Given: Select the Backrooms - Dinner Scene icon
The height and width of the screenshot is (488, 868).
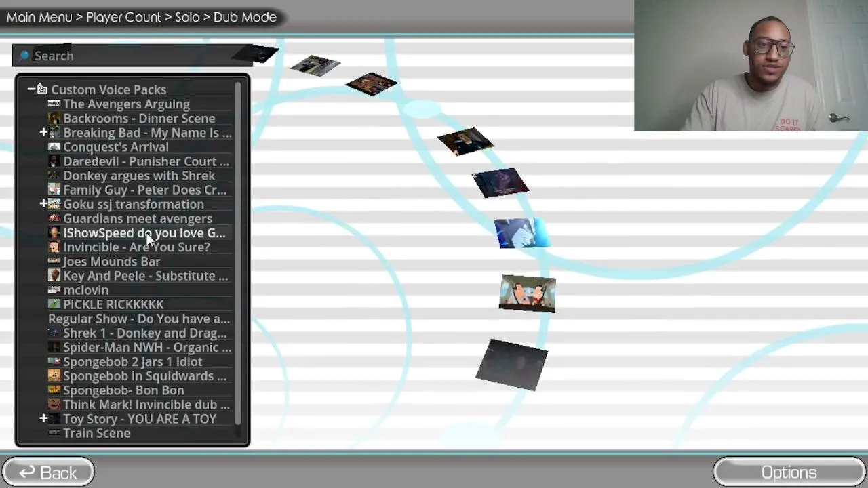Looking at the screenshot, I should pos(54,119).
